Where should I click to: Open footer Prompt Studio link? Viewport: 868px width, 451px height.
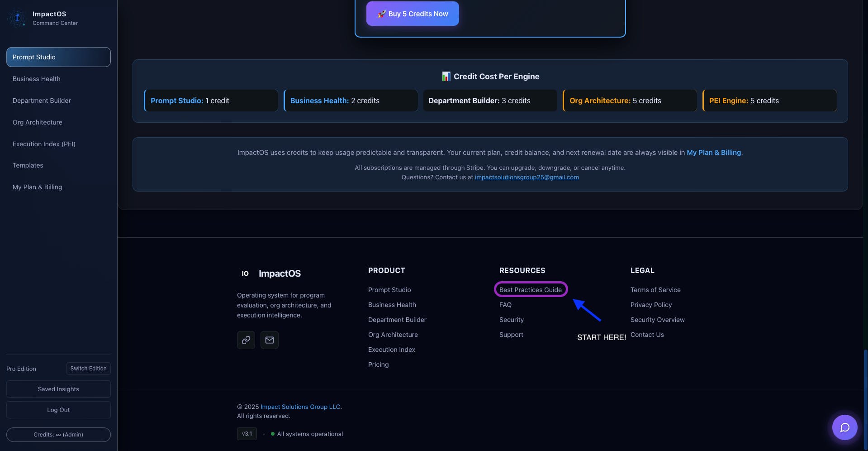click(x=389, y=290)
